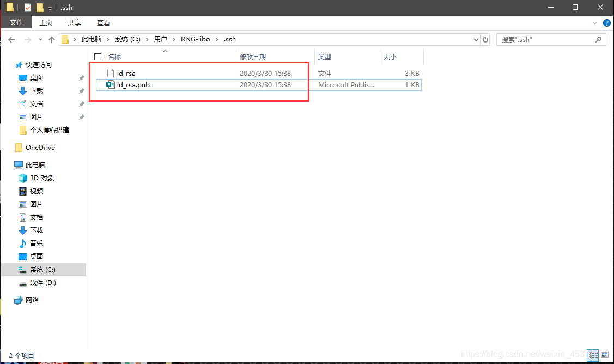Unpin 桌面 from quick access
The height and width of the screenshot is (364, 614).
point(82,78)
